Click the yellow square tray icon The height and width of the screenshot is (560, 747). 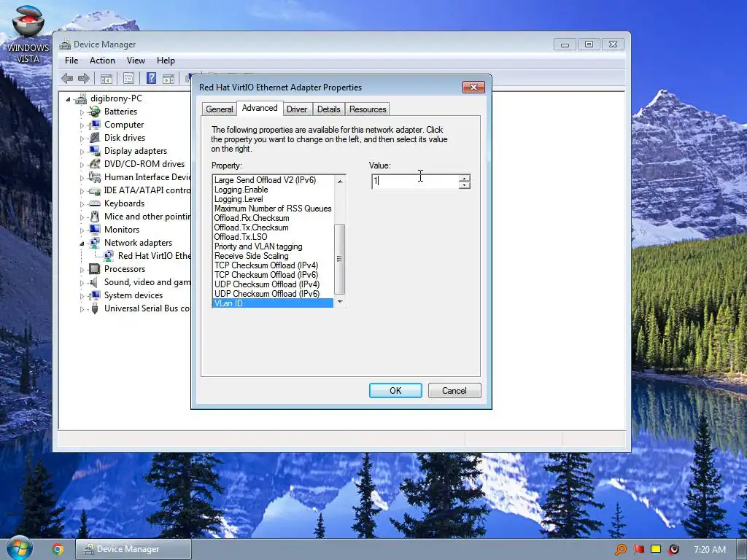click(656, 549)
